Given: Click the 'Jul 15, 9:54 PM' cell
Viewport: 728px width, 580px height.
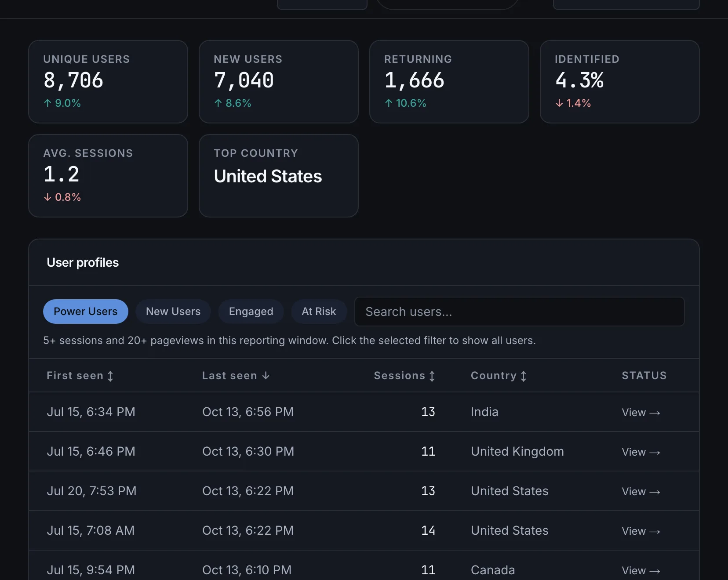Looking at the screenshot, I should click(91, 570).
